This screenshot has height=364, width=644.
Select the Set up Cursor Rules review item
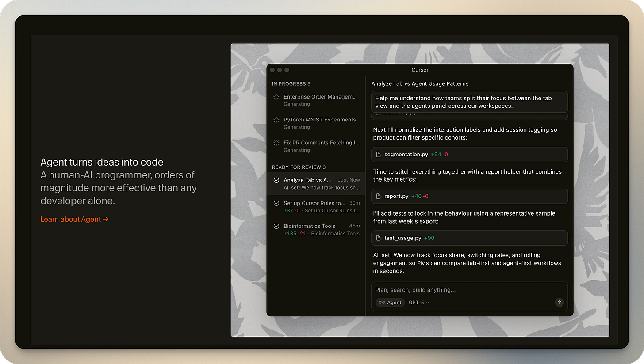[x=316, y=207]
